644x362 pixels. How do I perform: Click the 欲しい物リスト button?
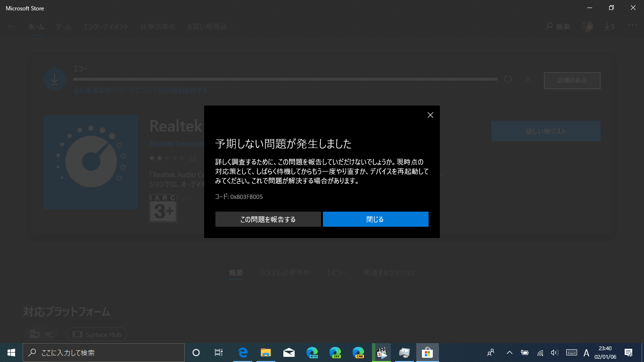click(545, 131)
